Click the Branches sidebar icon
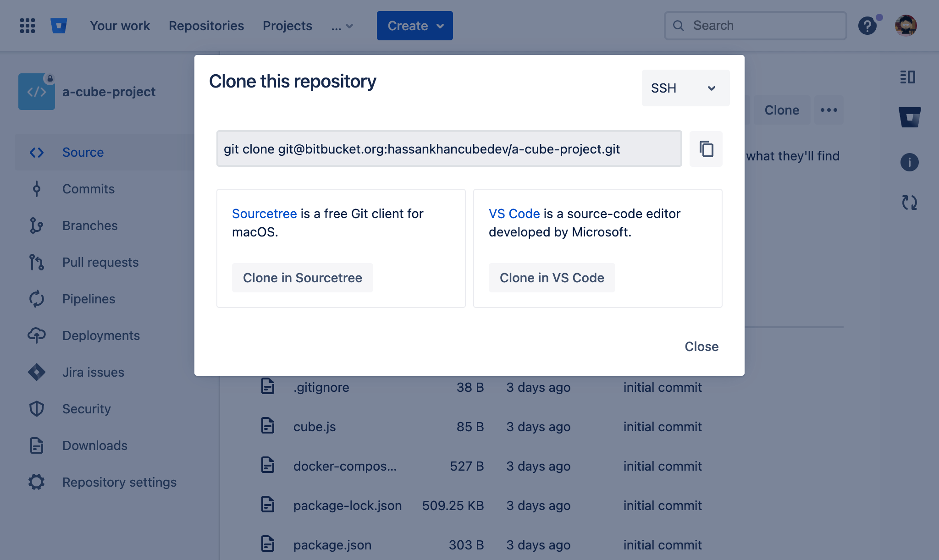This screenshot has width=939, height=560. [37, 225]
